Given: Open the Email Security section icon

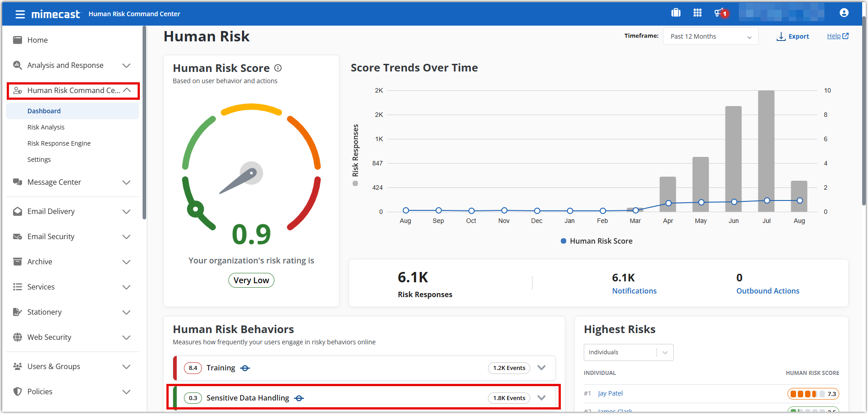Looking at the screenshot, I should coord(17,236).
